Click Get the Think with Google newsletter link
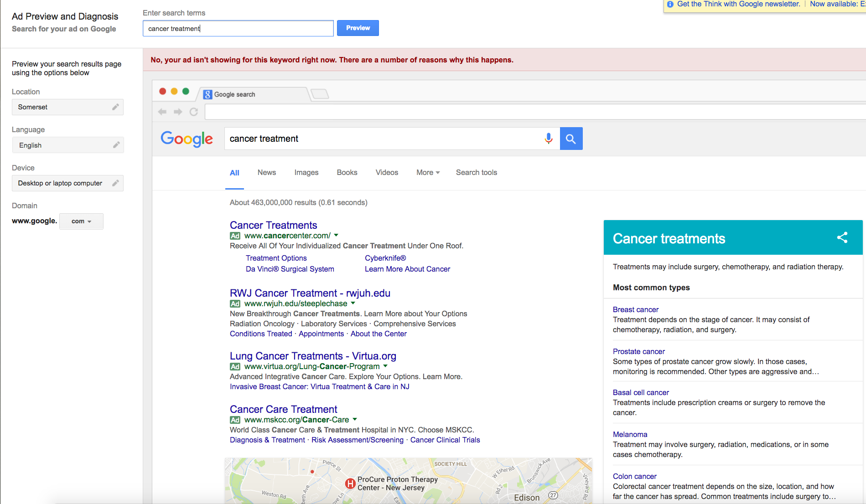 pos(739,4)
